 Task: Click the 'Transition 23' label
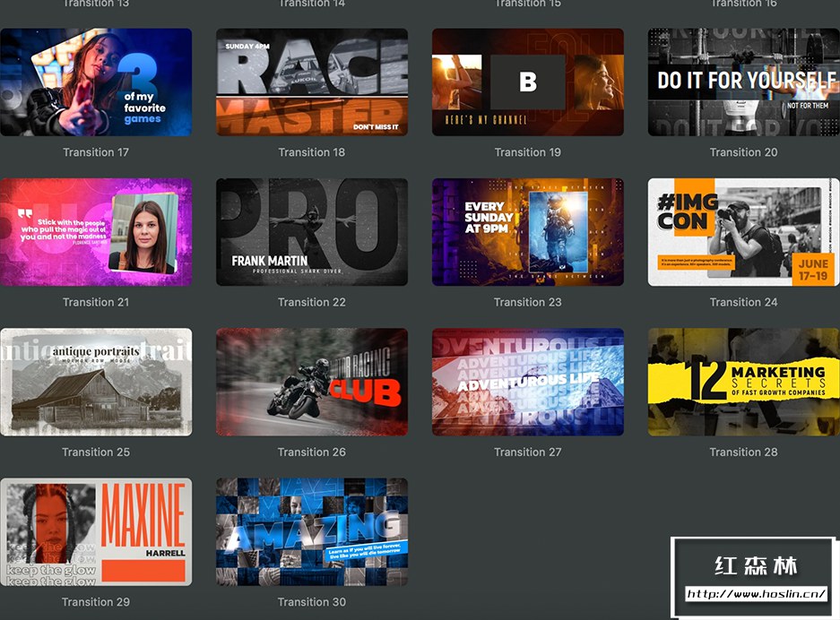point(528,303)
